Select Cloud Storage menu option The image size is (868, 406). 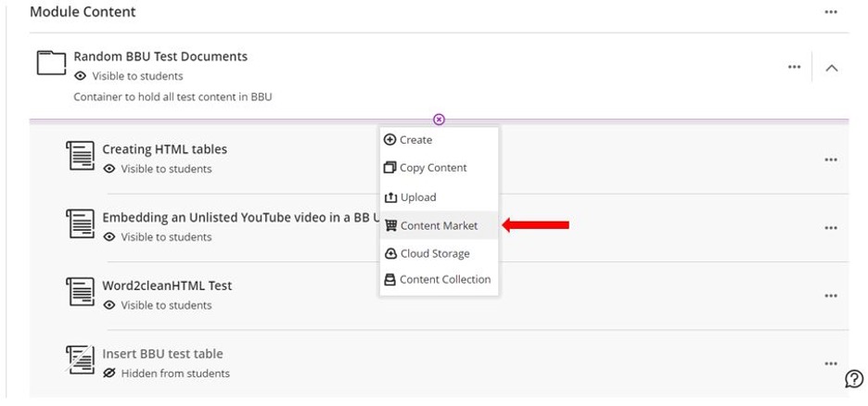(434, 253)
